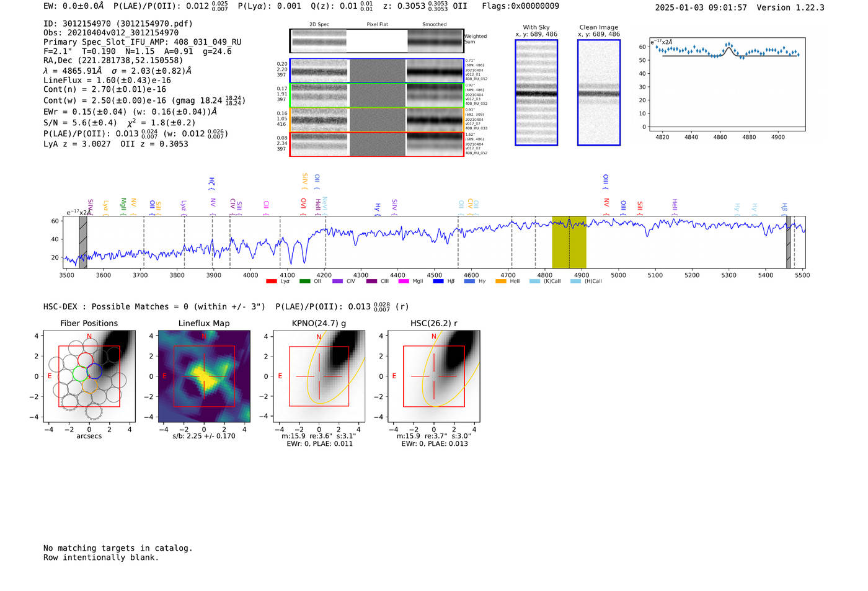Click the Hγ legend swatch
Viewport: 868px width, 591px height.
[x=469, y=282]
